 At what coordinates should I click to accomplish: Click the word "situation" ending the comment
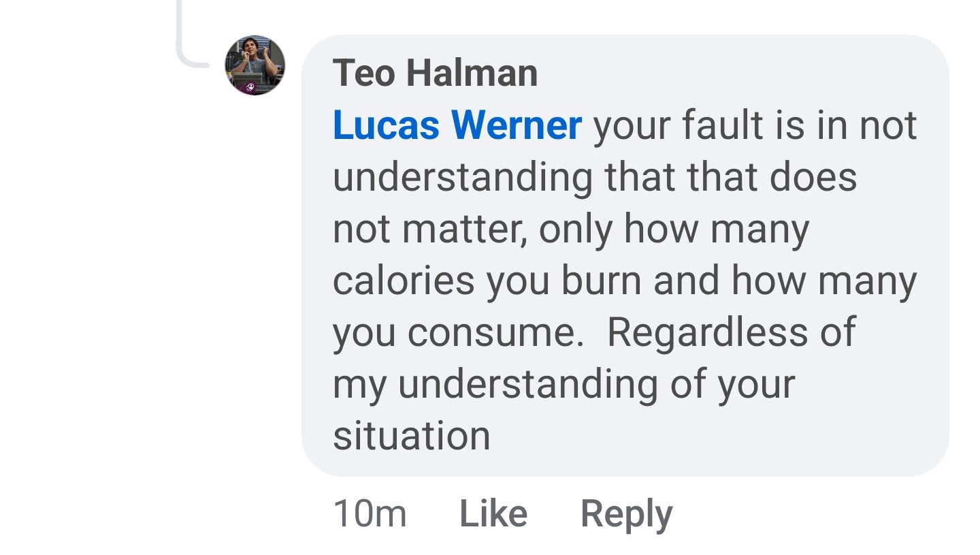pyautogui.click(x=412, y=436)
